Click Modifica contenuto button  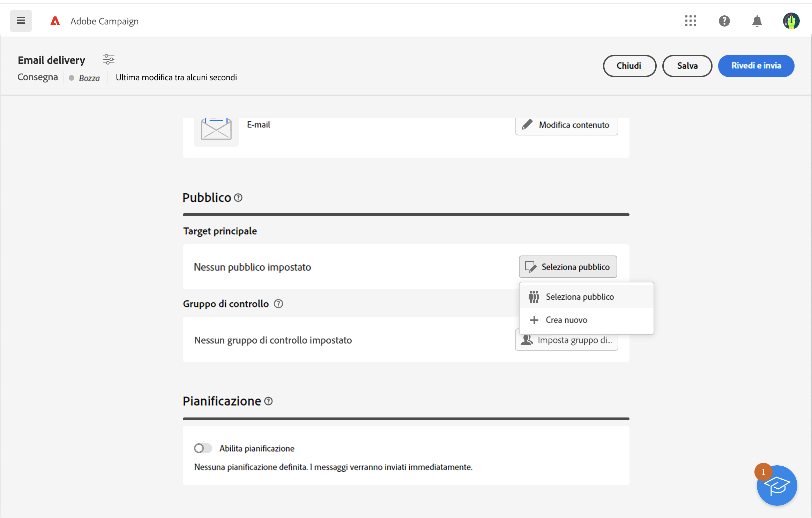click(567, 125)
